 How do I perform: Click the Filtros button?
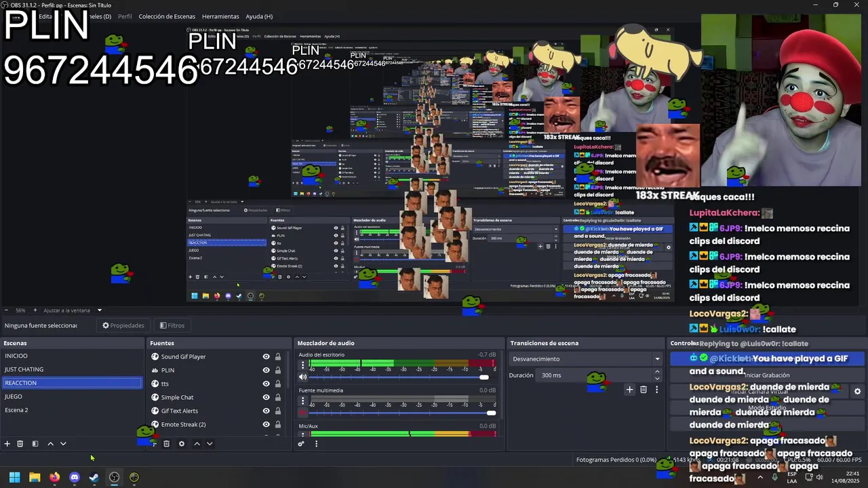click(x=172, y=325)
